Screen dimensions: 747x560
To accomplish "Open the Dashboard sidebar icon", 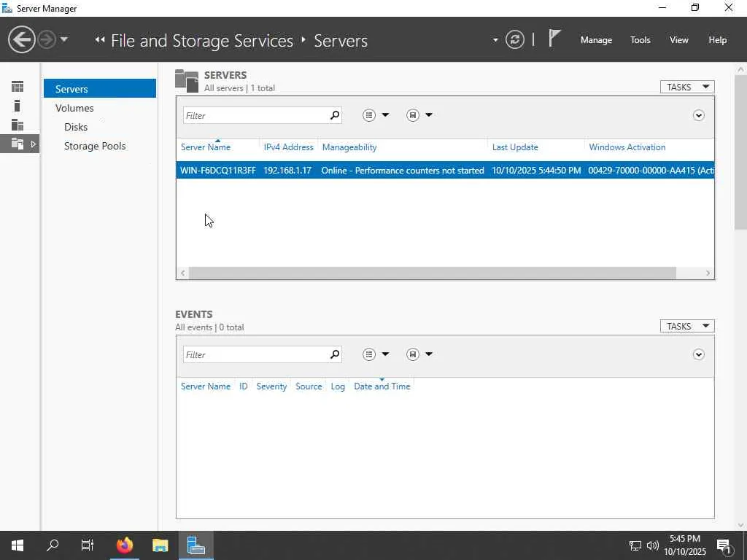I will point(18,87).
